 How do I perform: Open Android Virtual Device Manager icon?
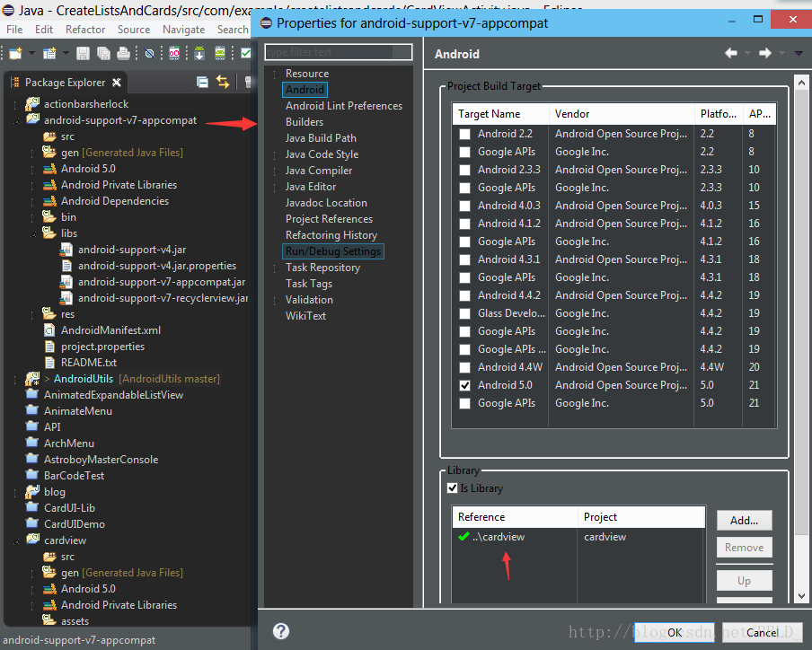pos(220,53)
